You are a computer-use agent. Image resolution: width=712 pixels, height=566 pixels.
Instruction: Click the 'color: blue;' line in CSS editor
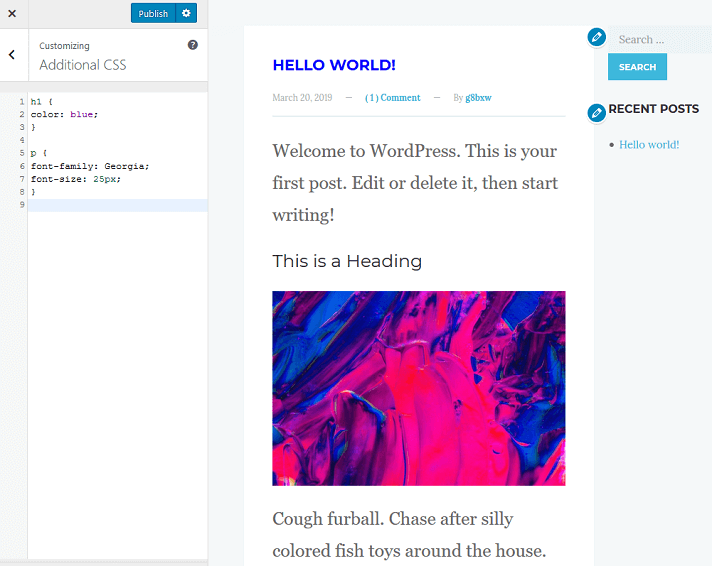point(65,114)
